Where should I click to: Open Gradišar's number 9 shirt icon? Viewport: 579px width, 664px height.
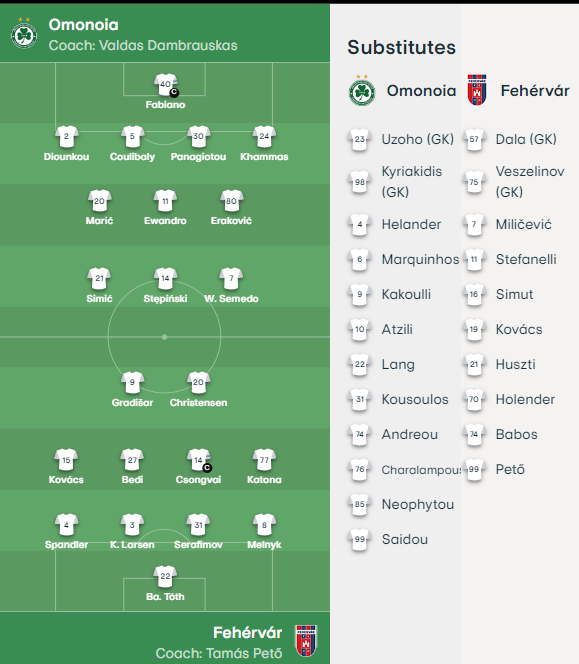pos(133,382)
